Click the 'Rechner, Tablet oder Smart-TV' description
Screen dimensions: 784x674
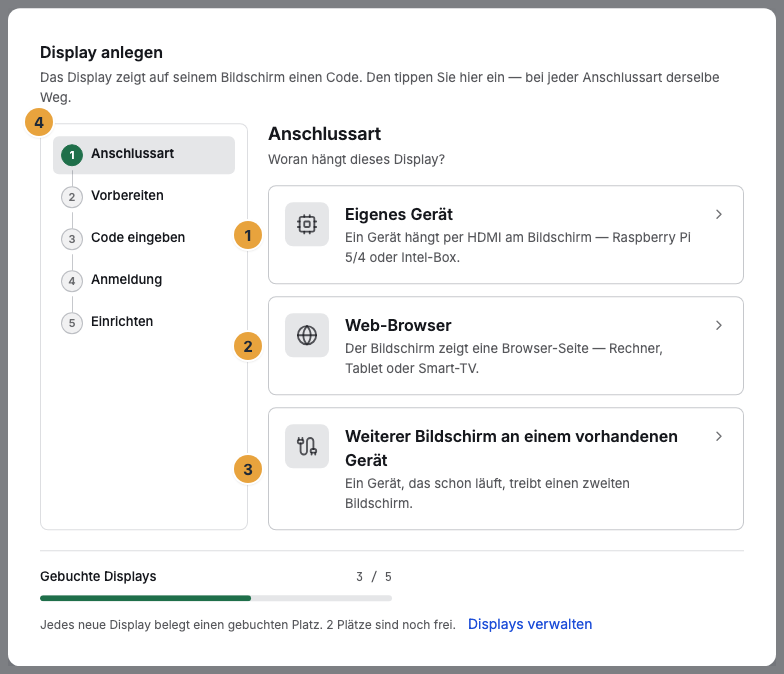point(504,358)
